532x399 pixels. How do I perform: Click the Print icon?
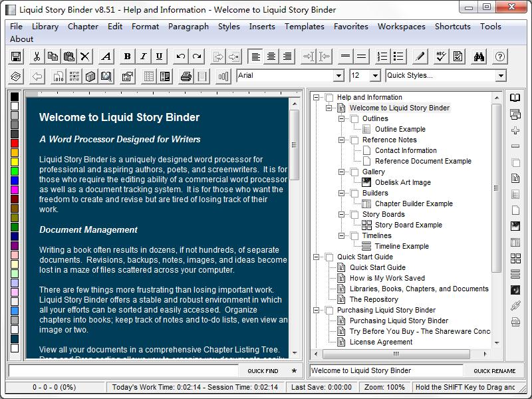coord(186,76)
